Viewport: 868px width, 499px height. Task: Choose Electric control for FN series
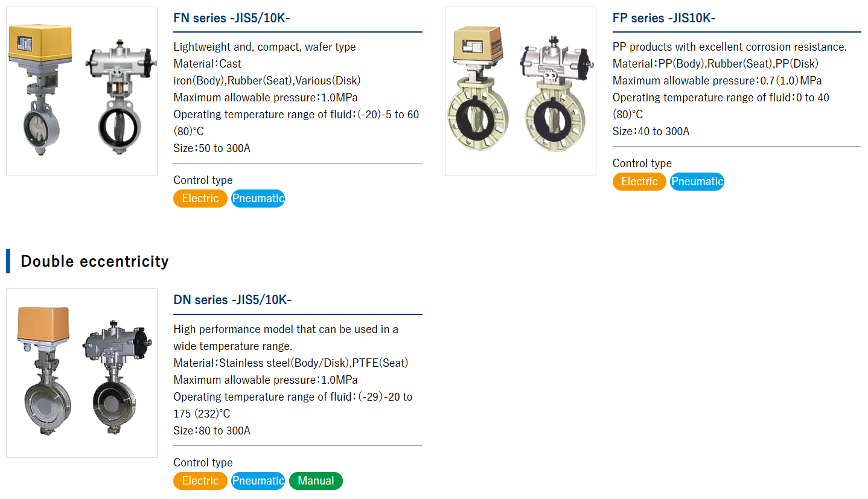point(200,199)
